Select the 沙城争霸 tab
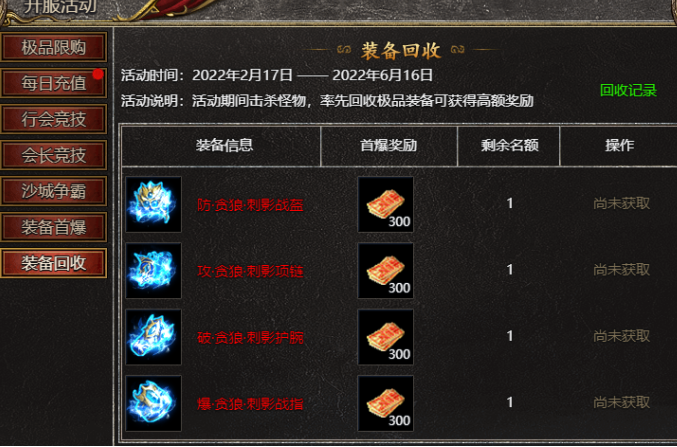 pyautogui.click(x=54, y=191)
